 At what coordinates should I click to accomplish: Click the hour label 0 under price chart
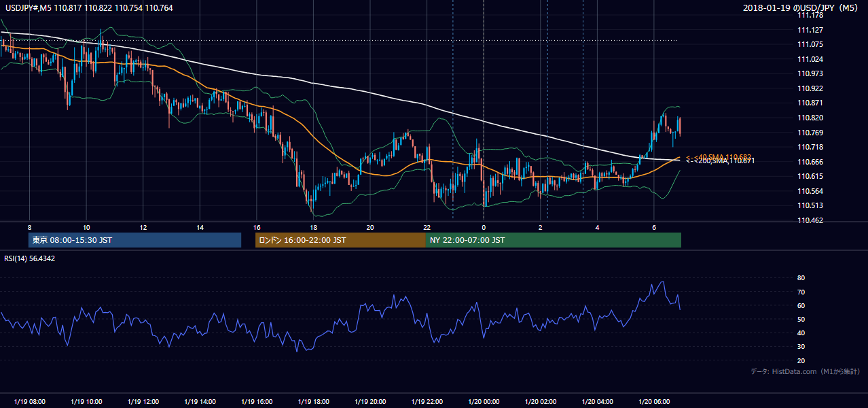484,227
